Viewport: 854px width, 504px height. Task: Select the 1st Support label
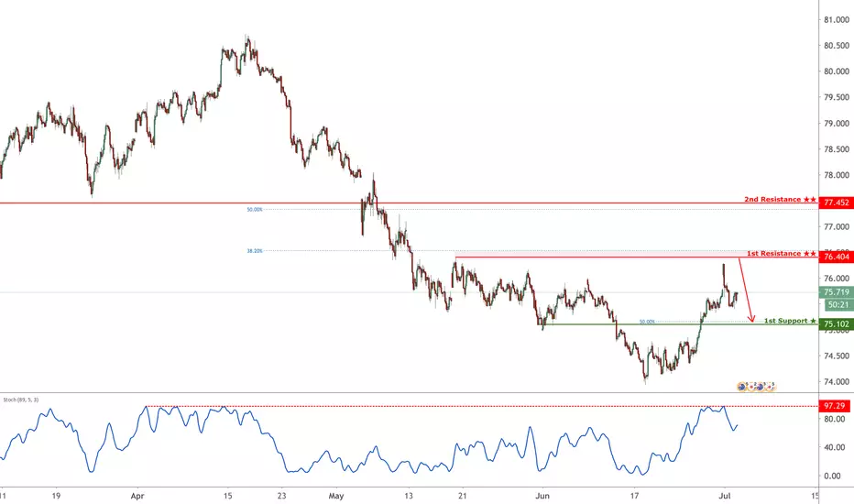790,321
